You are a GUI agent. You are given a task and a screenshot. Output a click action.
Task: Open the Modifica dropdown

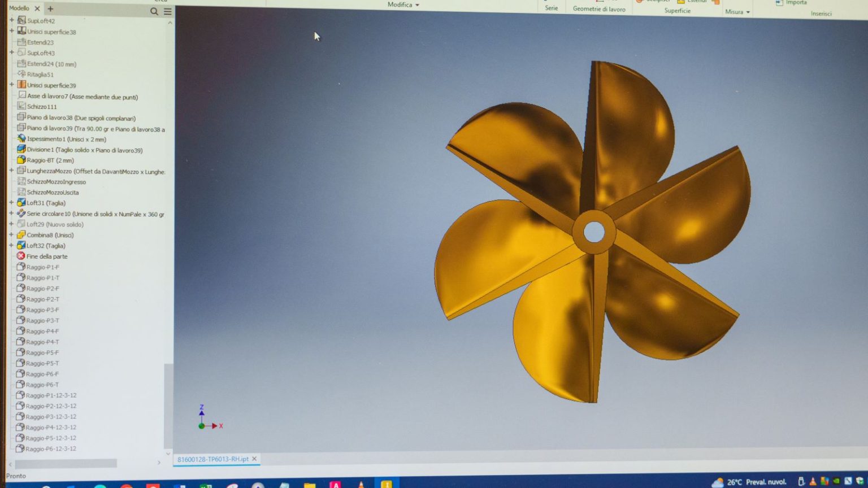[x=403, y=4]
